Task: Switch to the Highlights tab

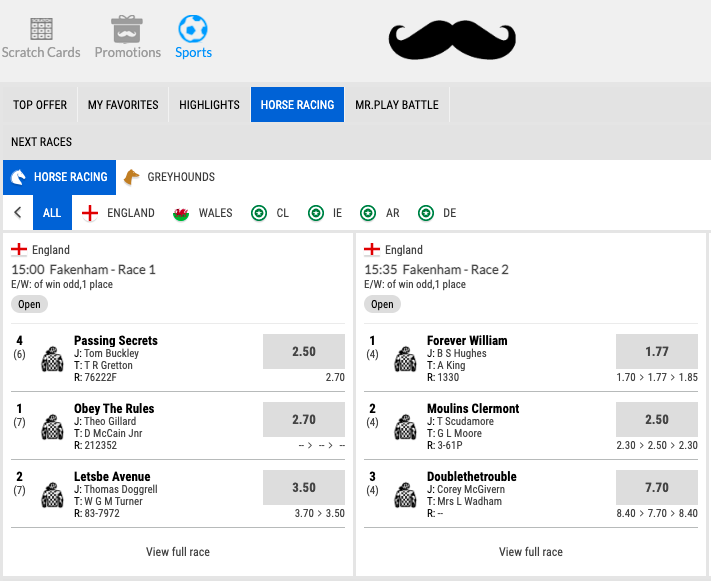Action: point(209,105)
